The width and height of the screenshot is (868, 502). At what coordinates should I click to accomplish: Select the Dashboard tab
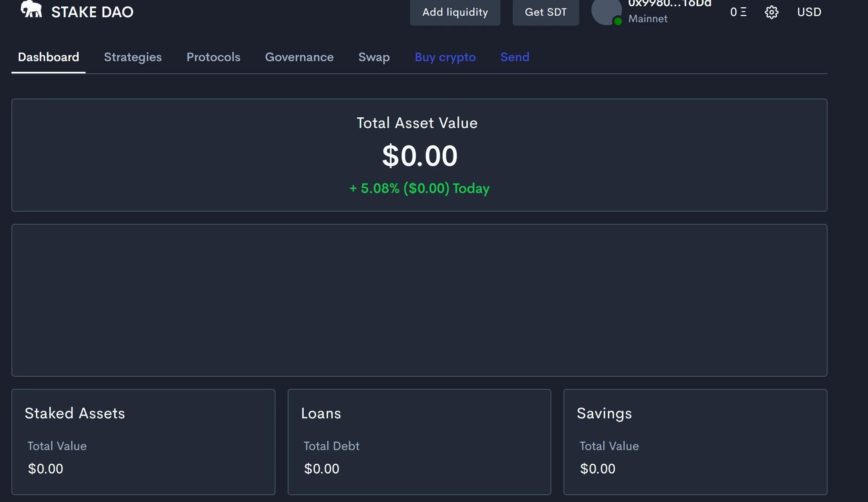49,57
